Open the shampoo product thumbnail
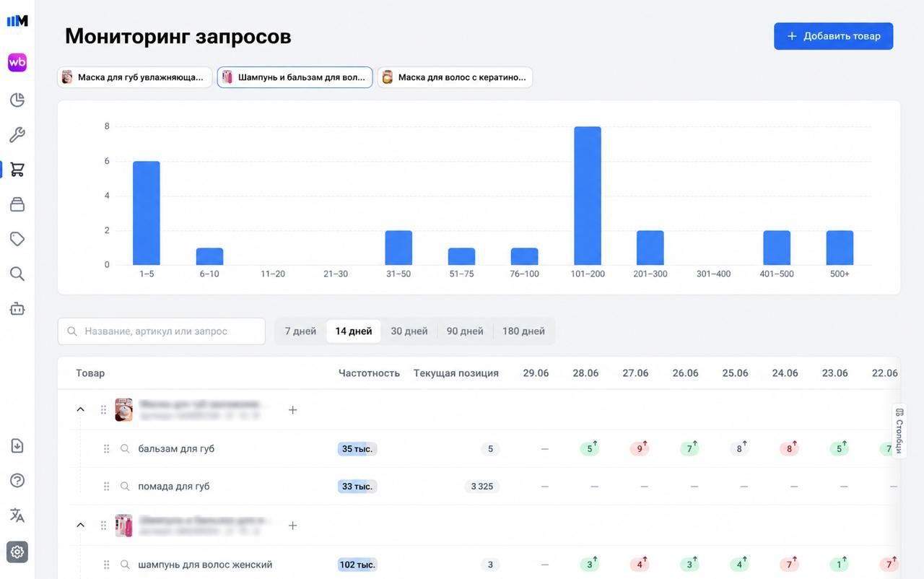Screen dimensions: 924x579 coord(123,525)
